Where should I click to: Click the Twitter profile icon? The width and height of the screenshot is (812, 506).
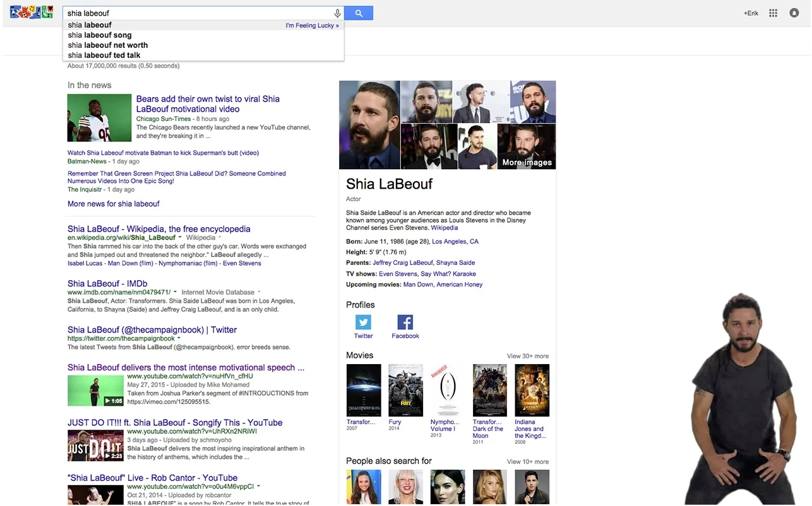pos(363,322)
